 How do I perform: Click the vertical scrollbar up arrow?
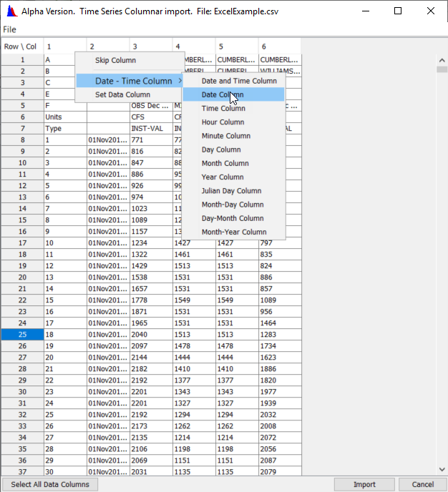(442, 69)
